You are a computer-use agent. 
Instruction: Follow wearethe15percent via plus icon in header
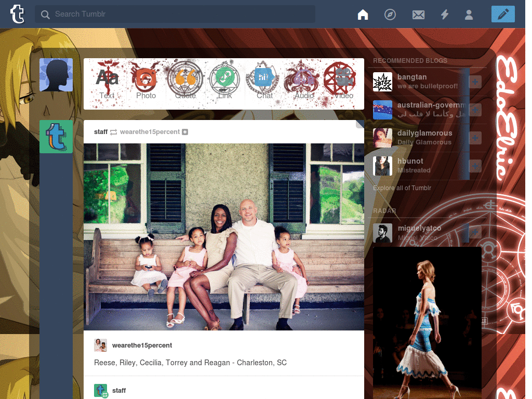(185, 132)
